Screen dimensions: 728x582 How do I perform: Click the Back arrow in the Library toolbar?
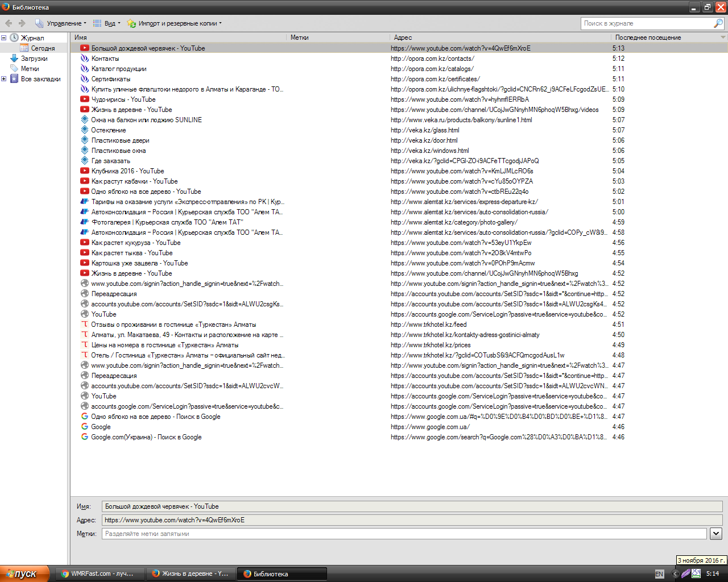(9, 23)
